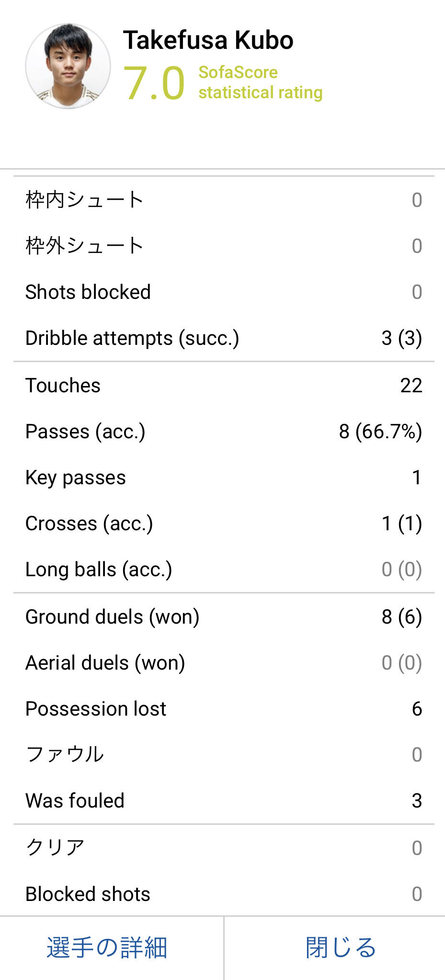Tap the Dribble attempts (succ.) row
445x980 pixels.
coord(224,338)
